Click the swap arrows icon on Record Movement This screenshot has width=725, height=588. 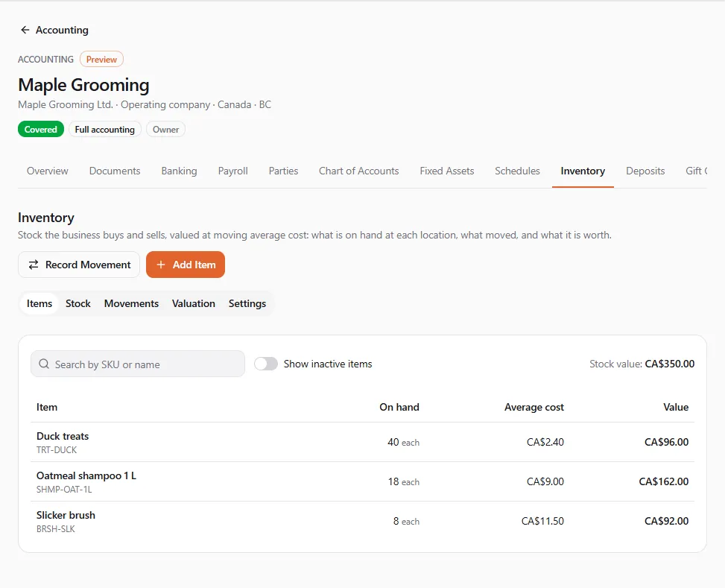point(34,265)
